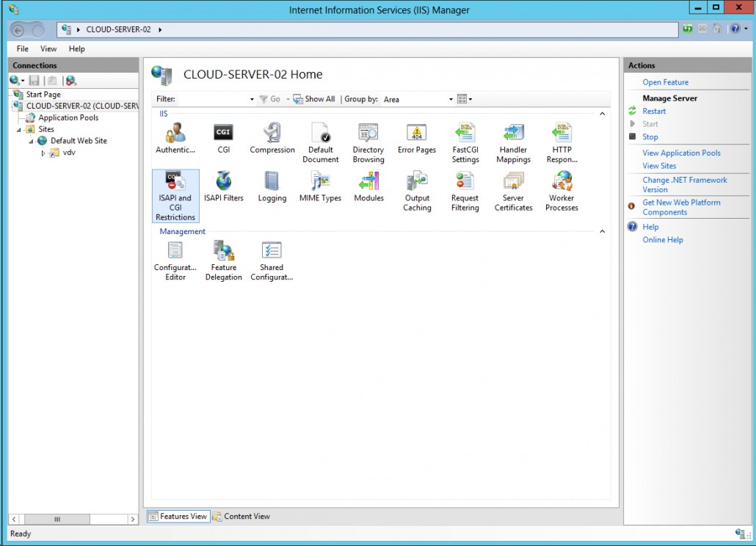Open the view mode dropdown button
Image resolution: width=756 pixels, height=546 pixels.
pyautogui.click(x=465, y=99)
